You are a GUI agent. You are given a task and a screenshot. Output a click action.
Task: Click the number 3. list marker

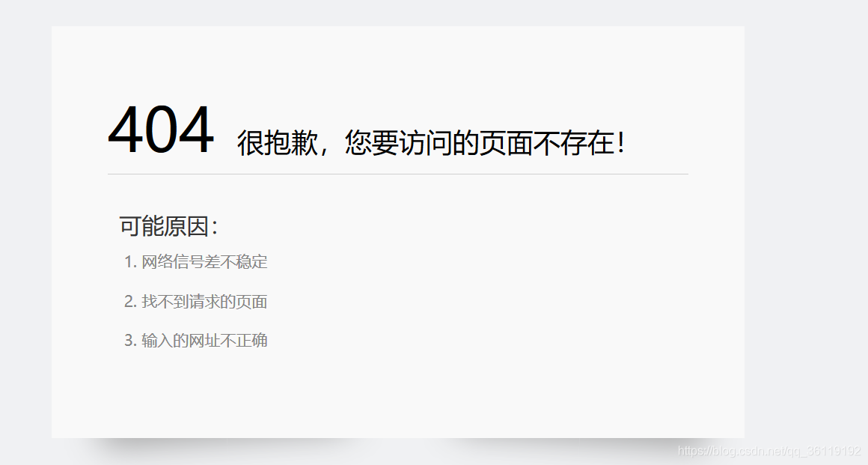131,340
